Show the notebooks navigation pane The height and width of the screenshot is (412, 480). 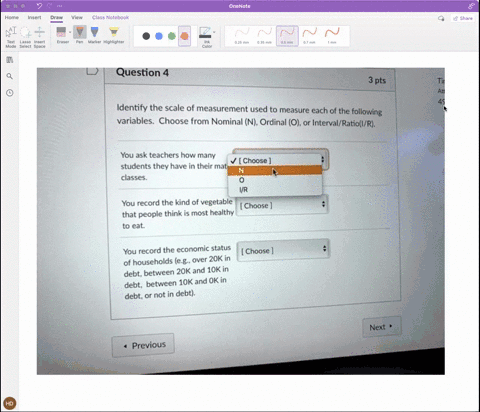10,60
